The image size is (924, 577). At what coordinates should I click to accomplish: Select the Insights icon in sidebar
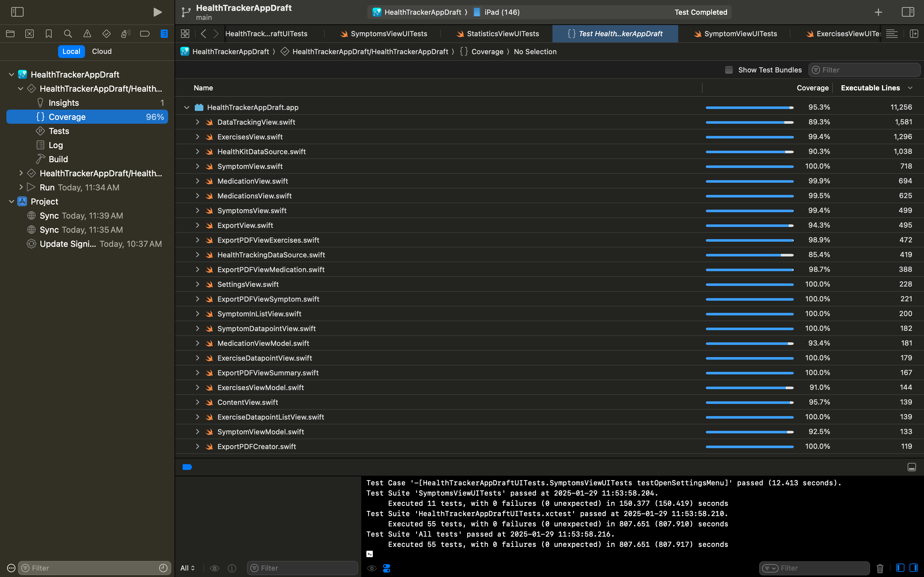point(40,102)
